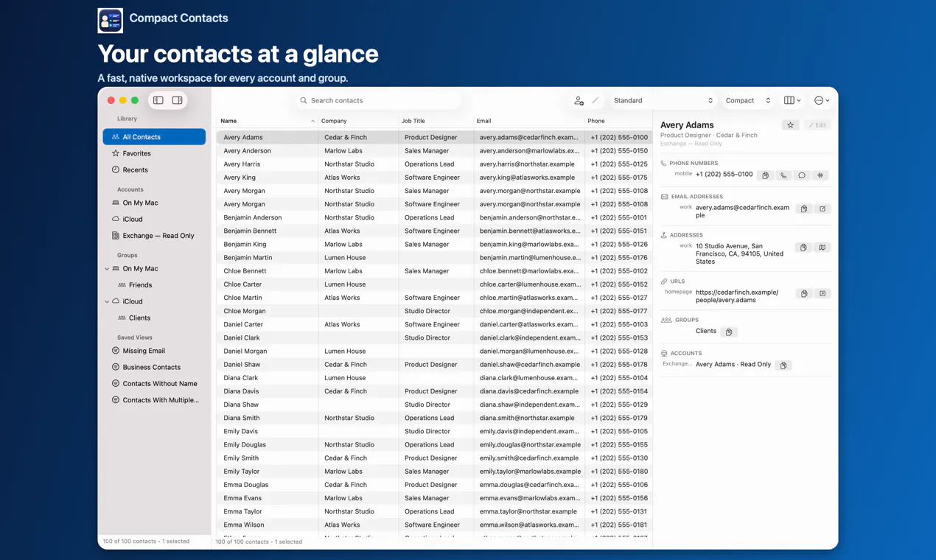Copy the work street address
Image resolution: width=936 pixels, height=560 pixels.
coord(803,248)
